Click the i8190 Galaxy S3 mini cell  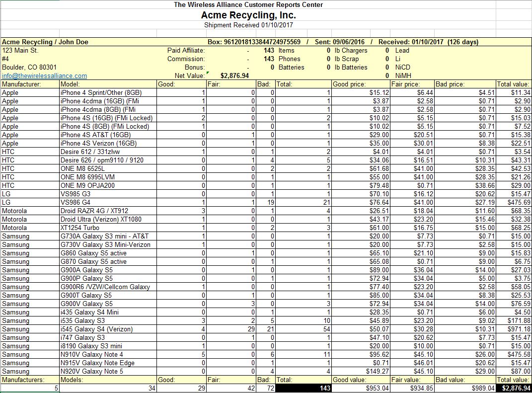point(108,346)
